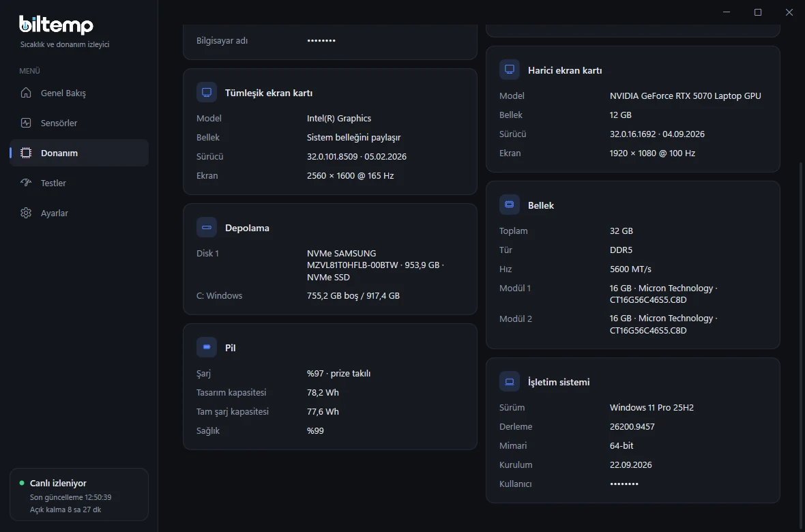Screen dimensions: 805x532
Task: Click the %97 · prize takılı charge value
Action: click(x=339, y=373)
